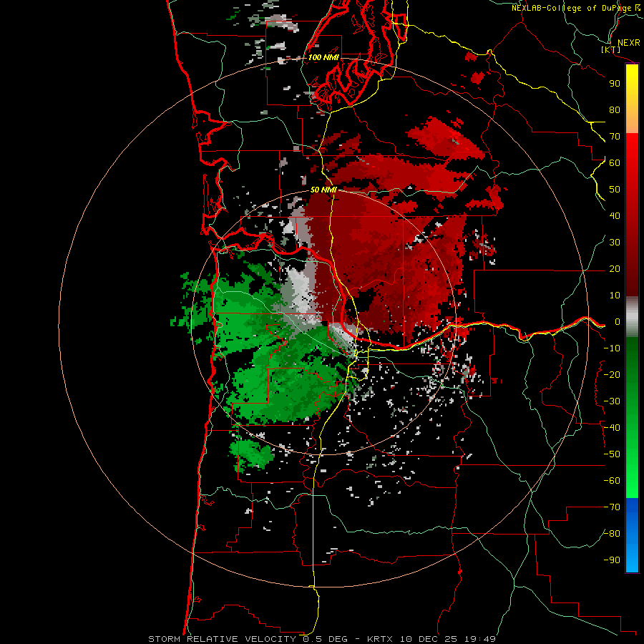This screenshot has width=644, height=644.
Task: Click the 80 value on velocity scale
Action: (615, 109)
